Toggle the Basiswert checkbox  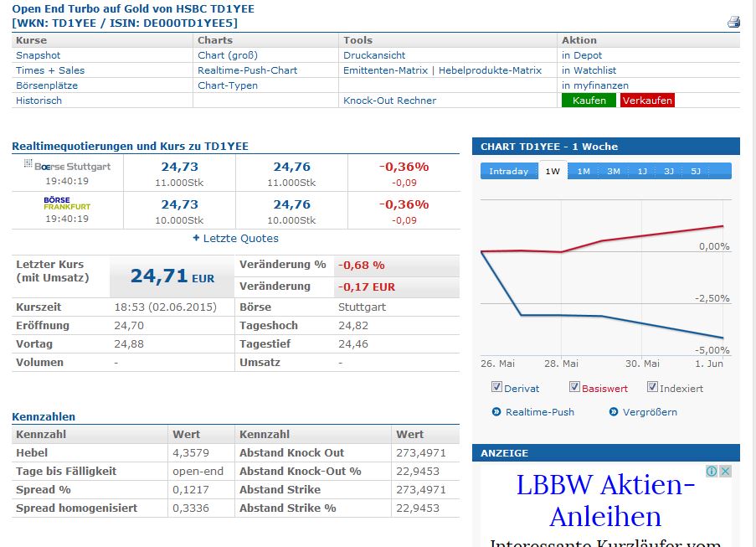tap(574, 387)
